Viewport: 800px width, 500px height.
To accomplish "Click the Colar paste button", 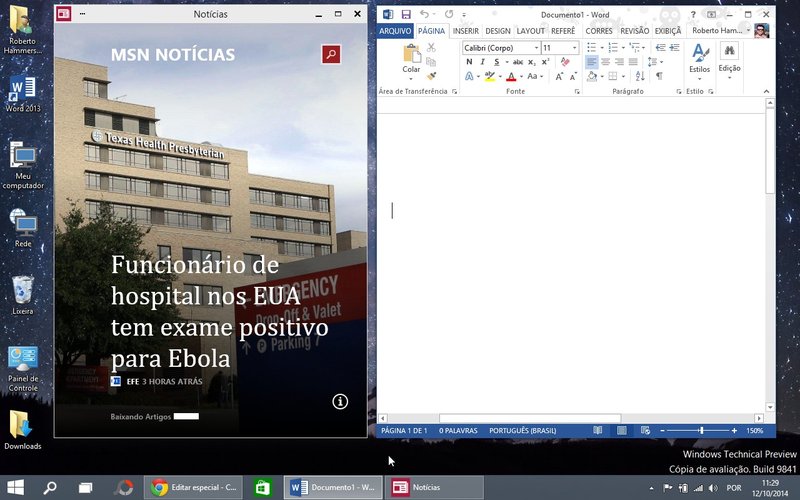I will pyautogui.click(x=411, y=62).
